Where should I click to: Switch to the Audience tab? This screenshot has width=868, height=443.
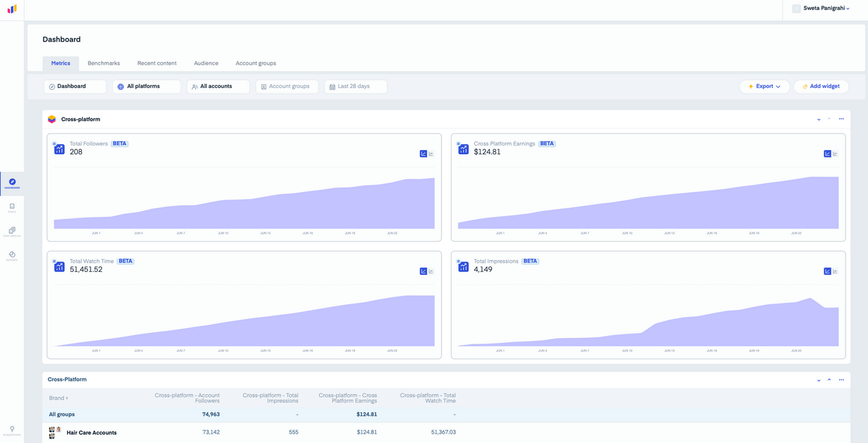coord(206,63)
